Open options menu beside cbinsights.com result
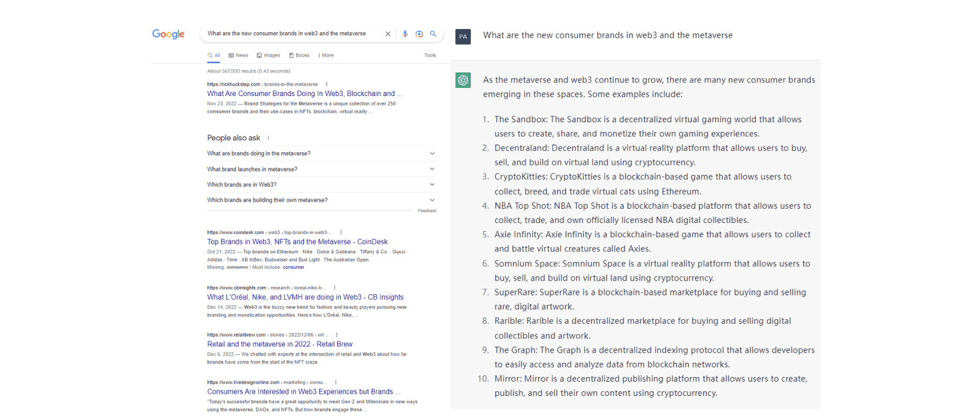The height and width of the screenshot is (420, 980). tap(335, 287)
